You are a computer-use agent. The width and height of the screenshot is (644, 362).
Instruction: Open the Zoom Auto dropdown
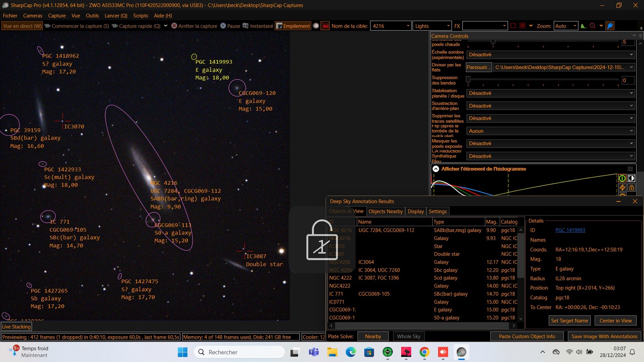[575, 26]
